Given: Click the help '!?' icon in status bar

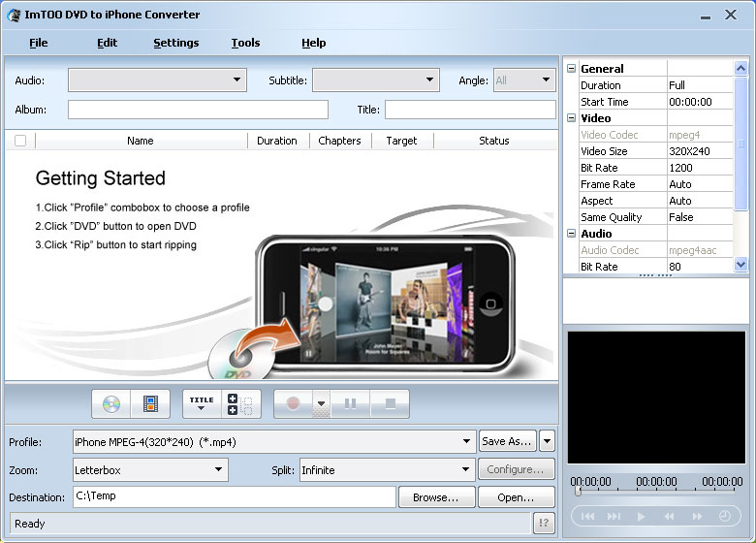Looking at the screenshot, I should [544, 523].
